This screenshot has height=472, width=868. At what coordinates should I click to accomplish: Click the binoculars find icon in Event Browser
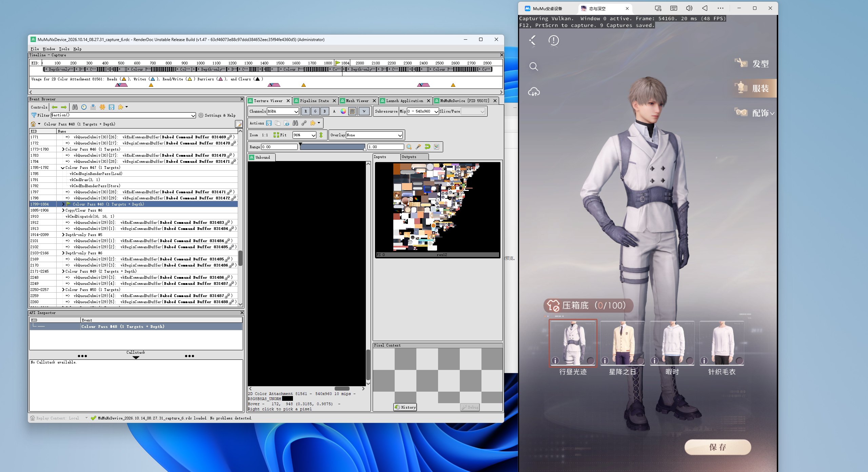75,107
